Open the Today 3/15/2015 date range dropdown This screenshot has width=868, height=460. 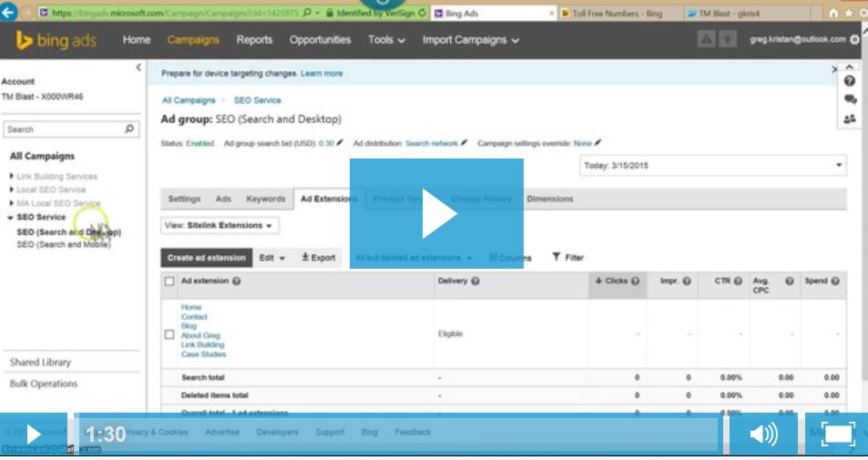point(713,166)
